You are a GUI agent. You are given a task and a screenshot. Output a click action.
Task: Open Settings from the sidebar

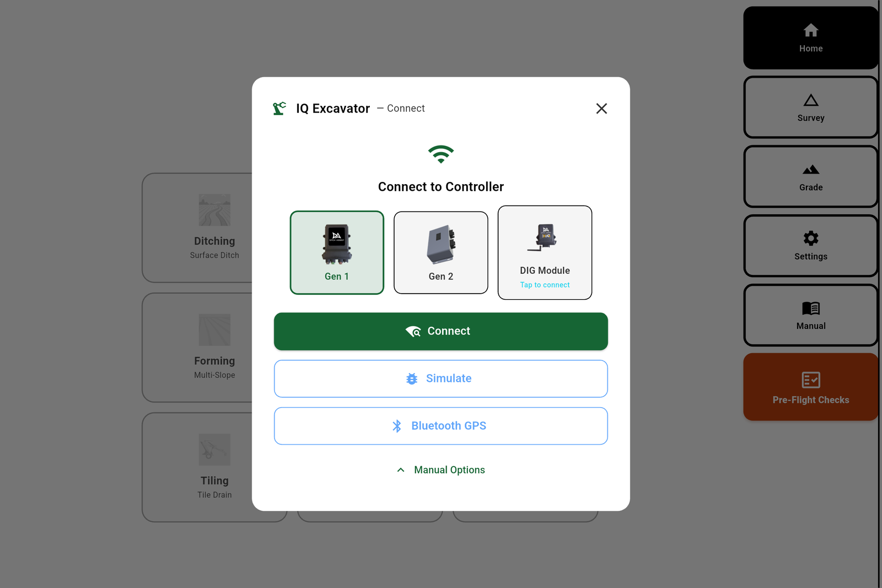click(811, 246)
